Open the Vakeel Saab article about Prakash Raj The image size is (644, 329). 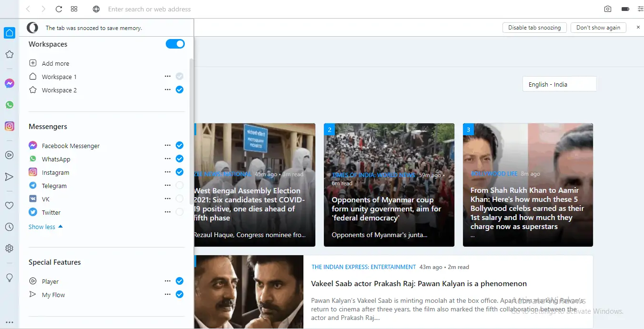tap(419, 283)
